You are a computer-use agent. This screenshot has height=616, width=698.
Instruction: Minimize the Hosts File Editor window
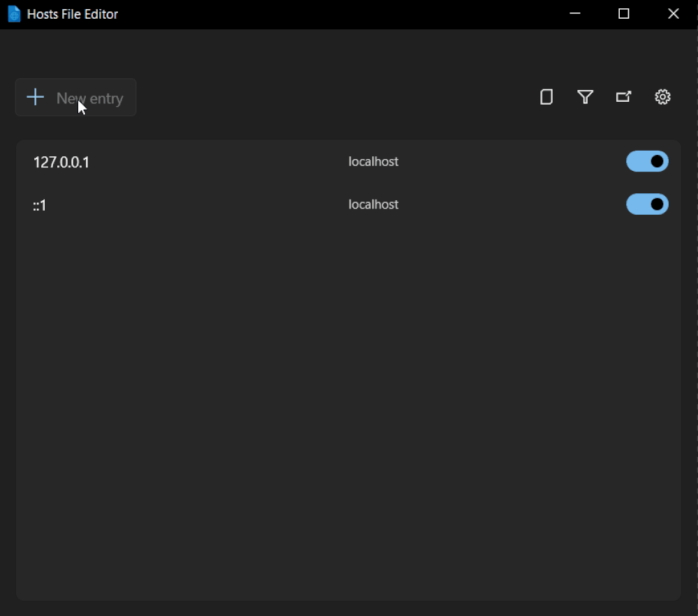(x=574, y=14)
